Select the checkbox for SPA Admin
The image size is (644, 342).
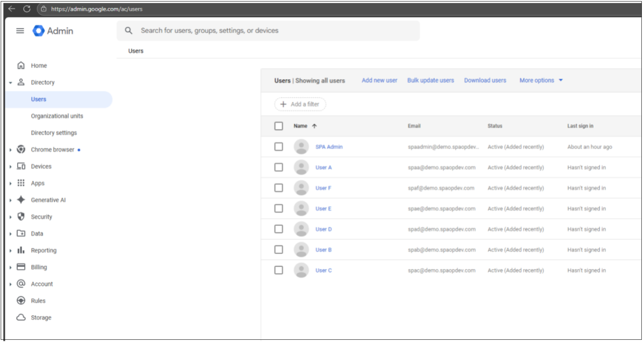click(x=279, y=147)
